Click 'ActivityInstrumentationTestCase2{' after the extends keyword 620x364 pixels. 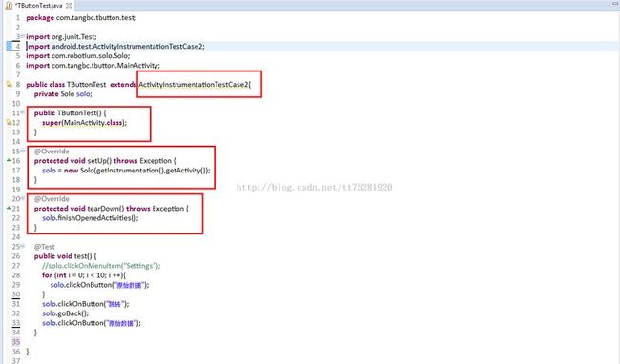coord(195,85)
